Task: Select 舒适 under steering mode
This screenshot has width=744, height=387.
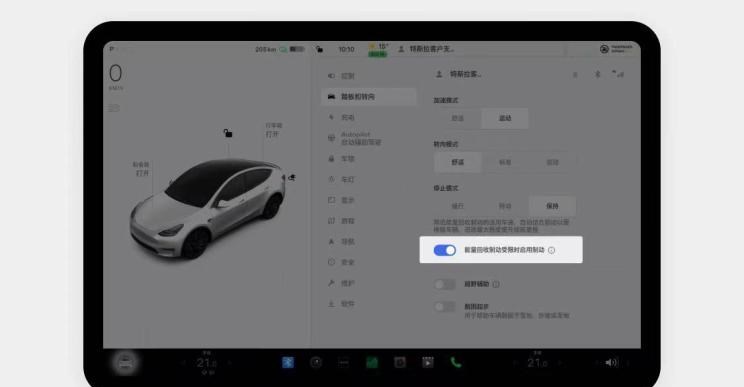Action: [x=457, y=162]
